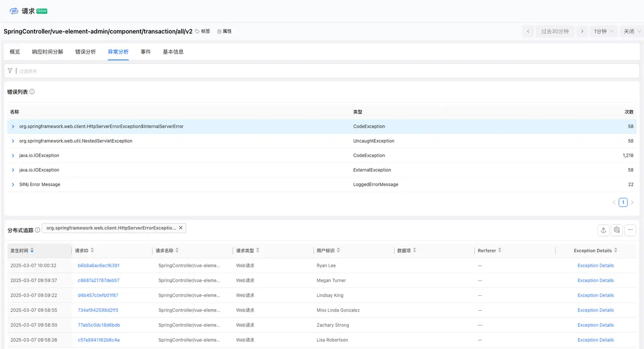
Task: Open Exception Details for Megan Turner
Action: point(595,281)
